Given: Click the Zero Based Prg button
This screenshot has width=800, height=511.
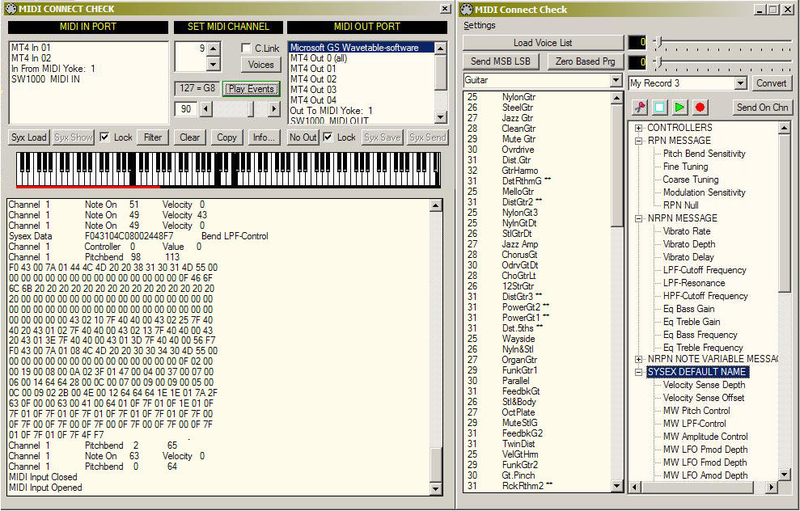Looking at the screenshot, I should click(x=585, y=62).
